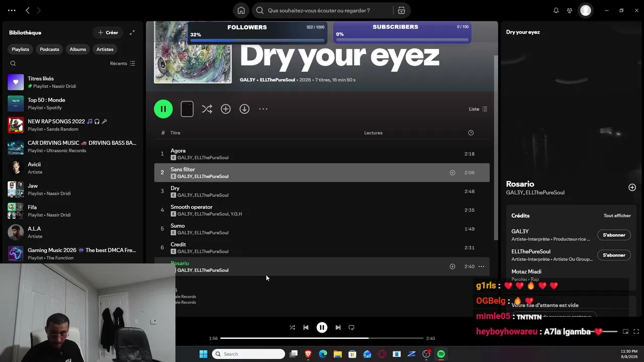644x362 pixels.
Task: Open the Windows Start menu
Action: (x=203, y=354)
